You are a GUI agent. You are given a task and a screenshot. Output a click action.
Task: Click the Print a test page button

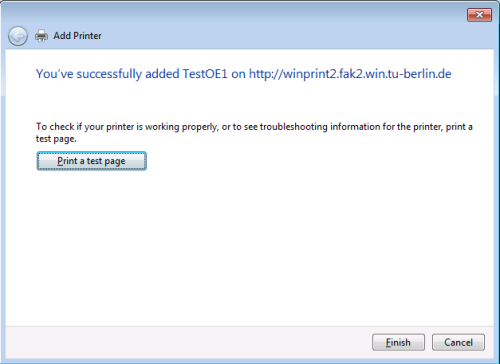point(91,161)
